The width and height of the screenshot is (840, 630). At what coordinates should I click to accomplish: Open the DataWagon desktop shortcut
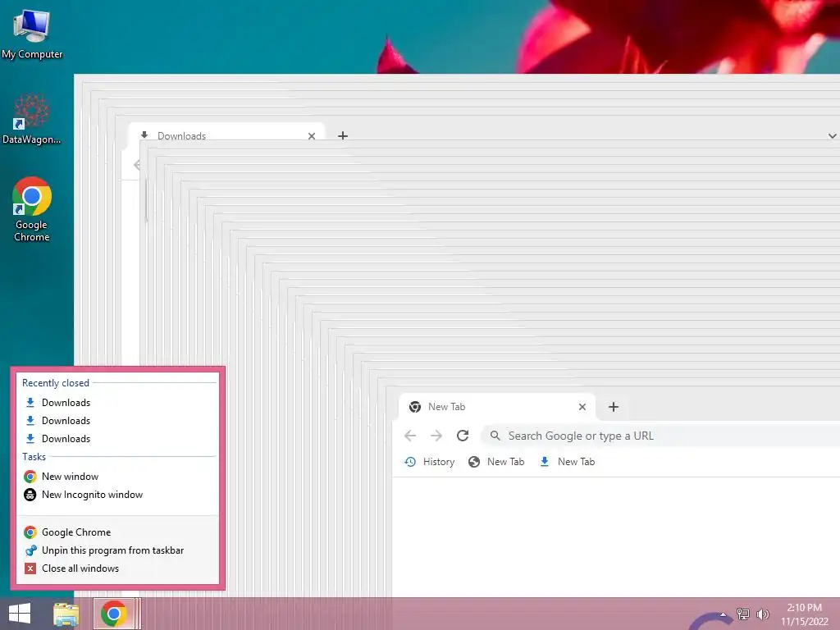(32, 119)
